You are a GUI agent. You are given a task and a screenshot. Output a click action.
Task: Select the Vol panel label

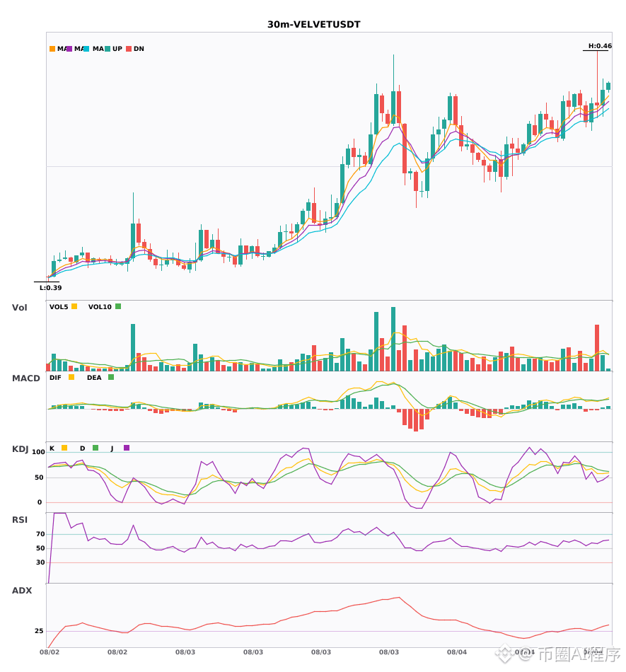tap(19, 308)
